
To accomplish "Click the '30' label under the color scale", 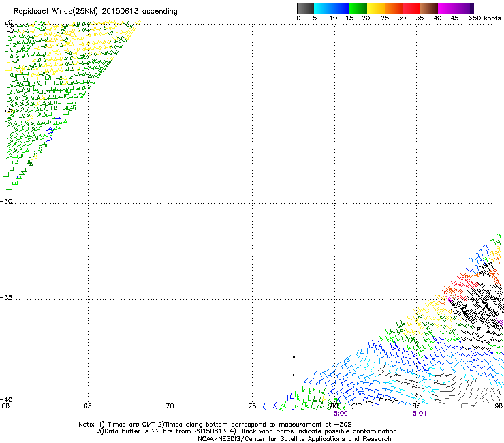I will pyautogui.click(x=402, y=18).
